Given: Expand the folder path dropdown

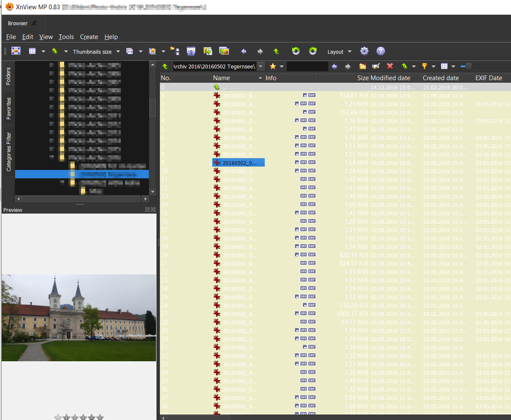Looking at the screenshot, I should pos(261,66).
